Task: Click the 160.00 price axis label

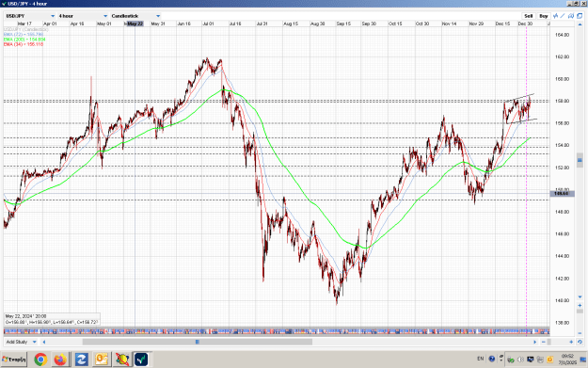Action: (562, 79)
